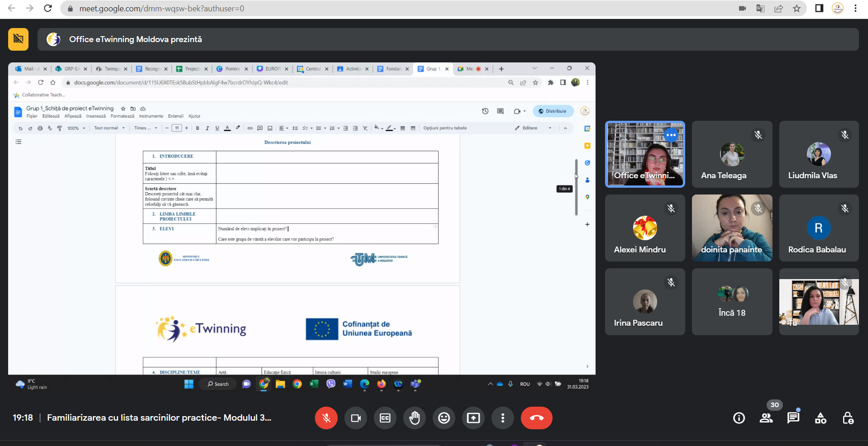Open Excel from shared taskbar

point(314,384)
